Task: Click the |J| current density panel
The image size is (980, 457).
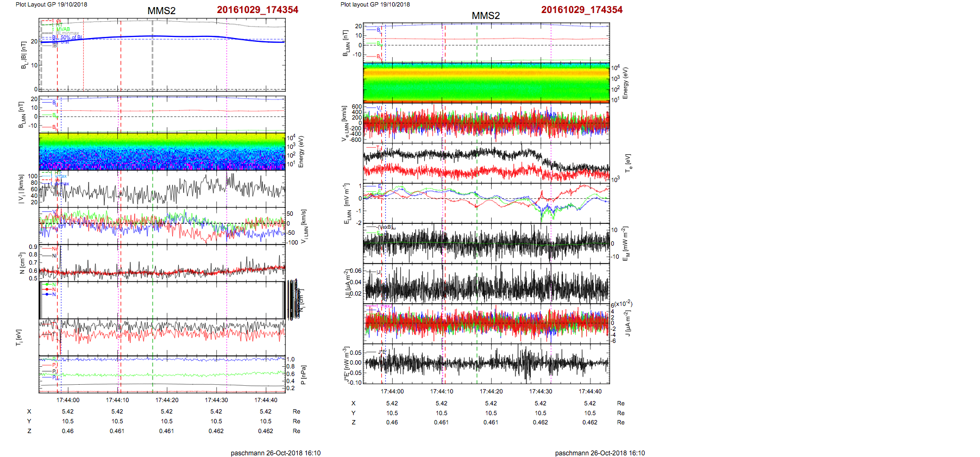Action: 486,284
